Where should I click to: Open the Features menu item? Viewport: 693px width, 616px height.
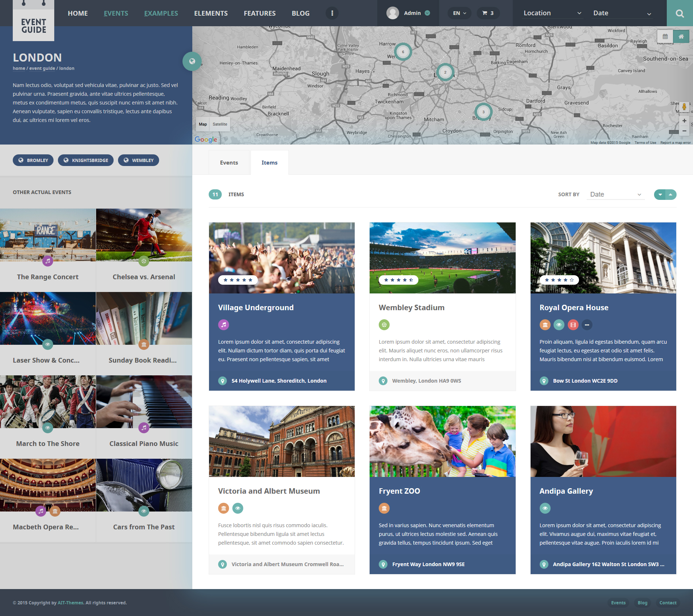tap(260, 13)
